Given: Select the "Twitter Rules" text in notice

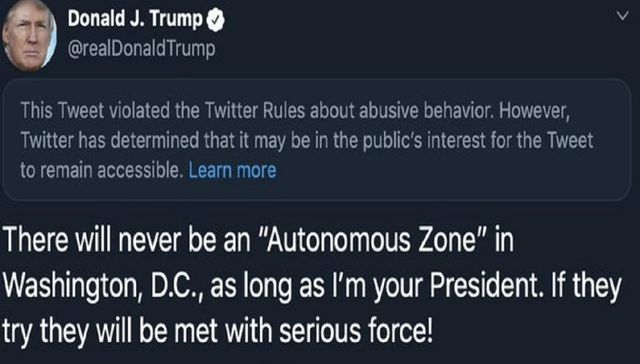Looking at the screenshot, I should 237,110.
